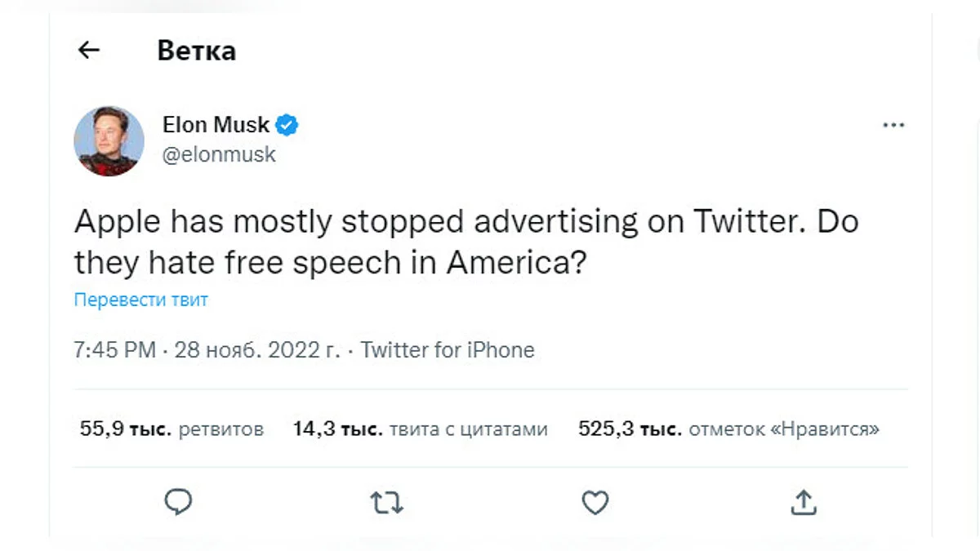The width and height of the screenshot is (980, 551).
Task: Open the three-dot more options menu
Action: pos(894,126)
